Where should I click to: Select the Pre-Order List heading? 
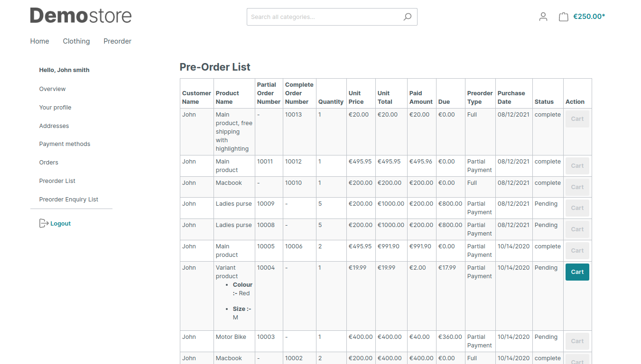coord(215,67)
